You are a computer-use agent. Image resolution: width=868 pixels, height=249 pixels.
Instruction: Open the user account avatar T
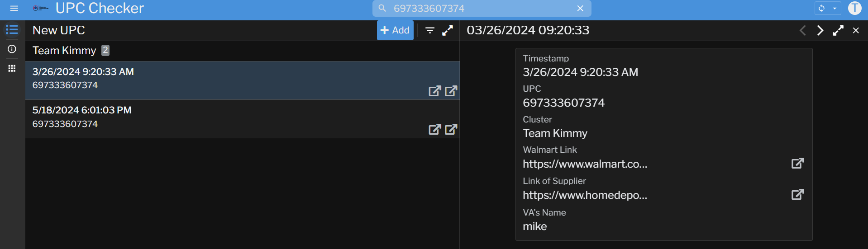[854, 8]
